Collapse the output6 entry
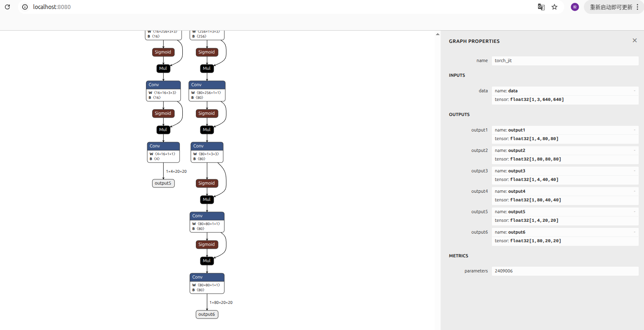This screenshot has width=644, height=330. 635,232
